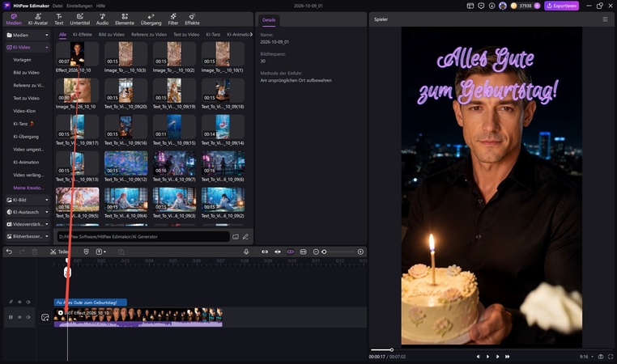Show more category tabs with the arrow
Screen dimensions: 617x364
tap(251, 35)
